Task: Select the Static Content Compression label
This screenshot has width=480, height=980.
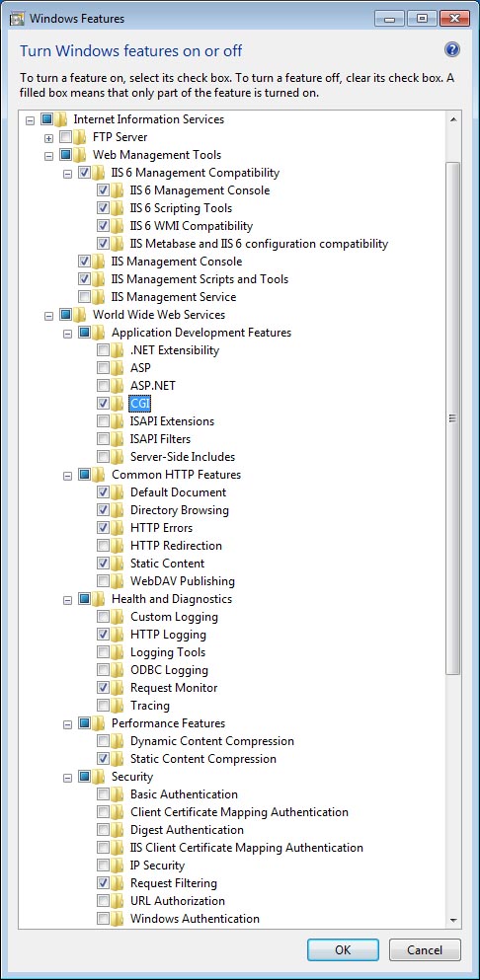Action: [x=203, y=759]
